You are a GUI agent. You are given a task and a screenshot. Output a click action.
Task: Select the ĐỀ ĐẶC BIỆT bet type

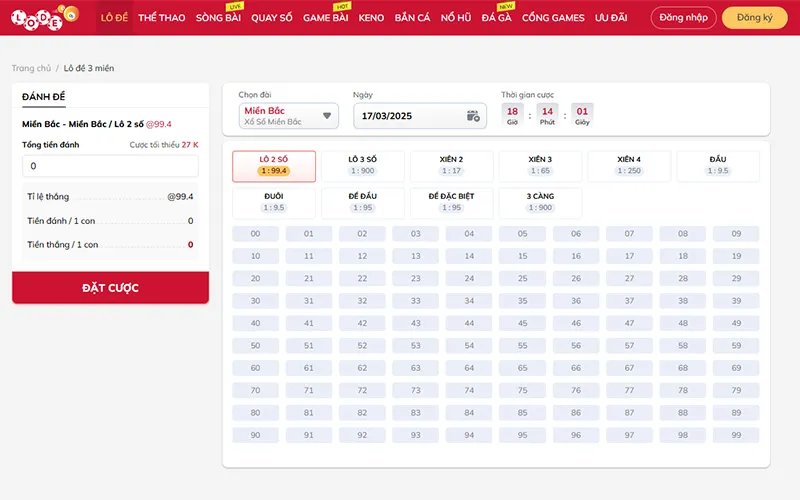[x=452, y=203]
